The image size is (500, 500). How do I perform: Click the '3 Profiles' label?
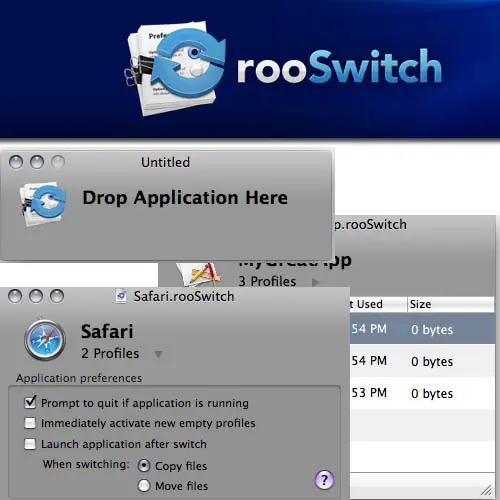(267, 281)
